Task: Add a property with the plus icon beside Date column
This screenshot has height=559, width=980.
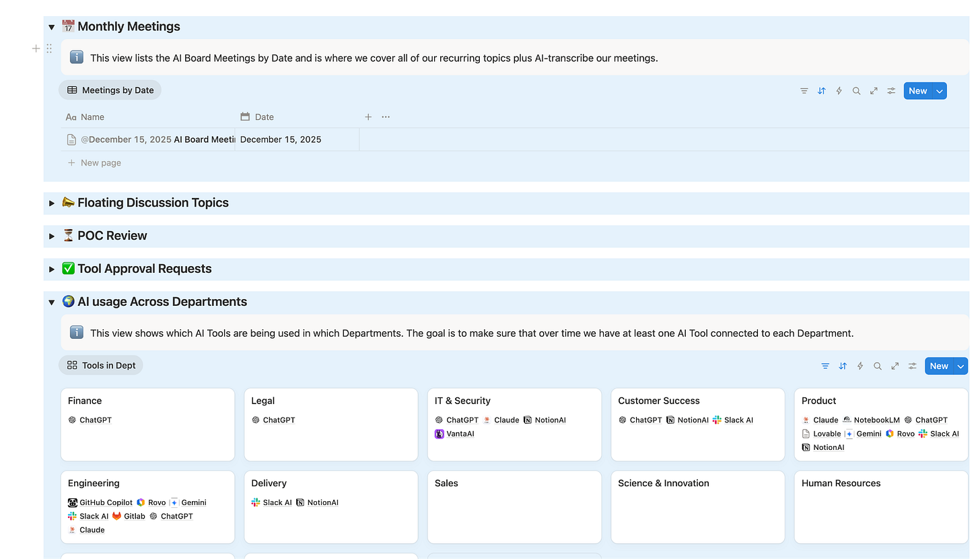Action: click(x=368, y=117)
